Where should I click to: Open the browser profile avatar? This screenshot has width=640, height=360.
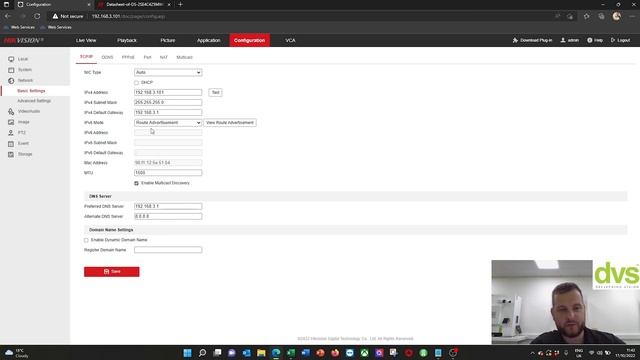(x=616, y=16)
